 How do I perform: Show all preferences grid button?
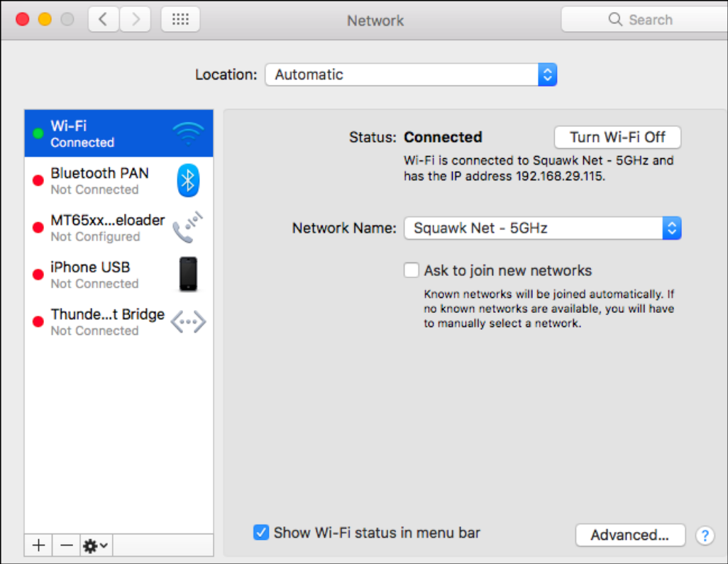[x=180, y=20]
